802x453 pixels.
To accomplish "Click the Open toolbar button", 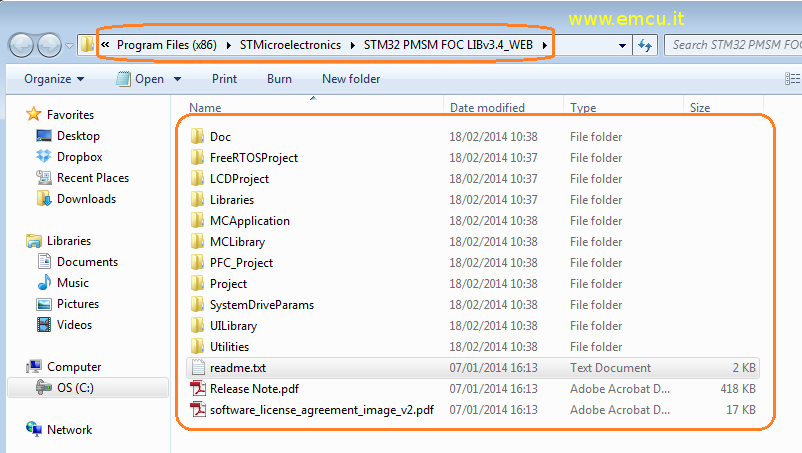I will [x=140, y=79].
